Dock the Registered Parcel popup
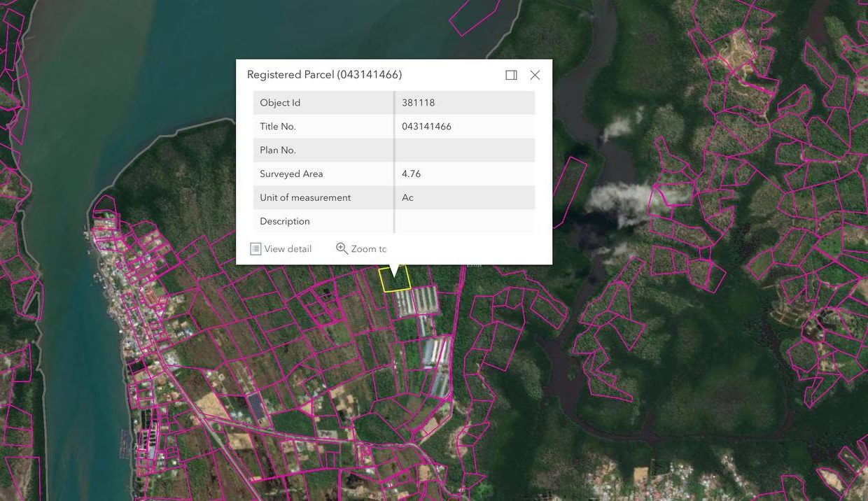The image size is (868, 501). [511, 75]
